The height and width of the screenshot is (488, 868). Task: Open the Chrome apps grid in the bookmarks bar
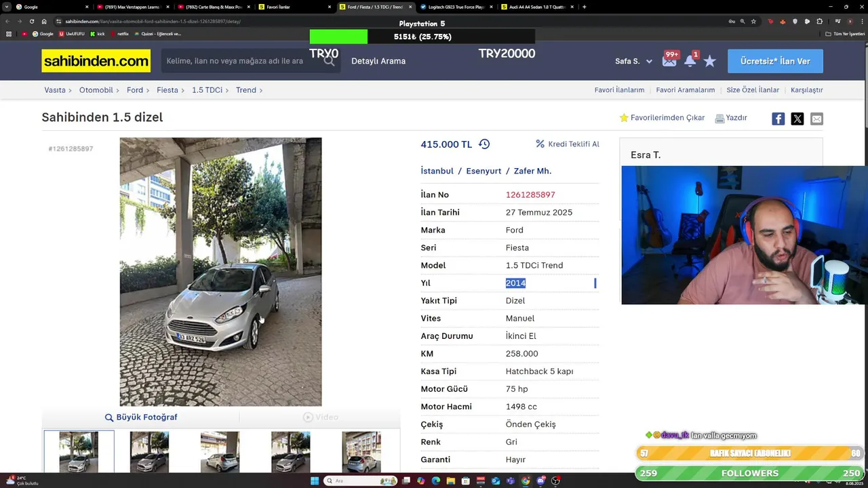(x=8, y=33)
